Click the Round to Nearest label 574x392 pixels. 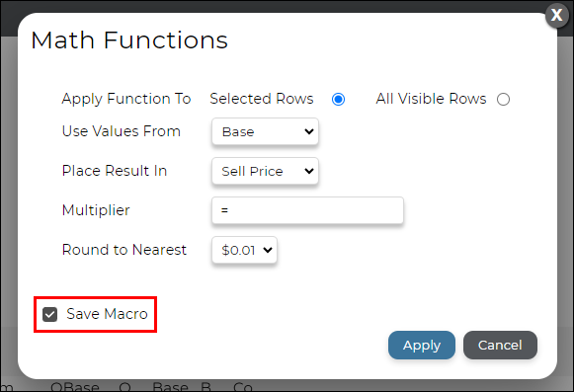(x=124, y=250)
